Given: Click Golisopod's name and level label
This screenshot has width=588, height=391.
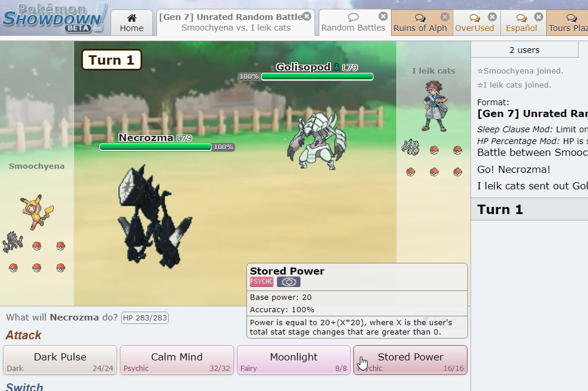Looking at the screenshot, I should point(317,67).
